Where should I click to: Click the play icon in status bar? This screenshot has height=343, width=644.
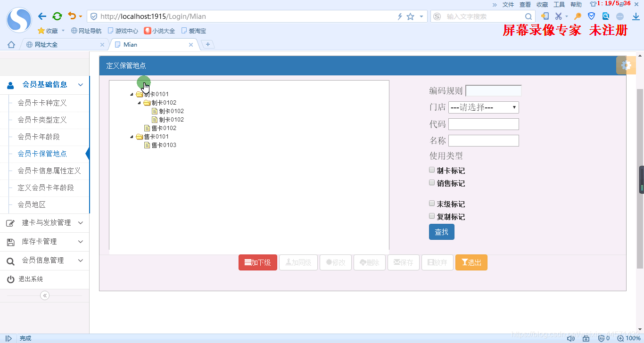coord(8,338)
